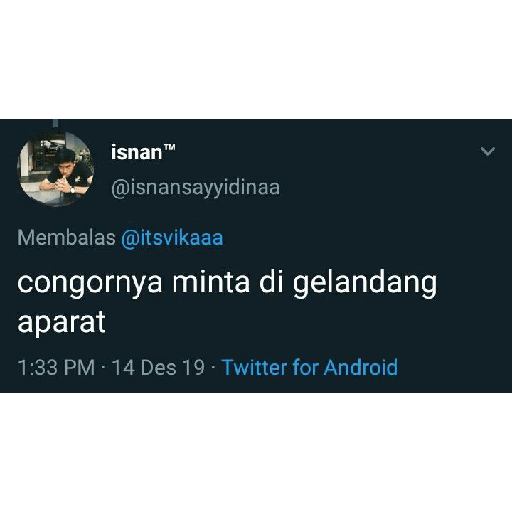
Task: Click the thread connector line above avatar
Action: click(x=56, y=124)
